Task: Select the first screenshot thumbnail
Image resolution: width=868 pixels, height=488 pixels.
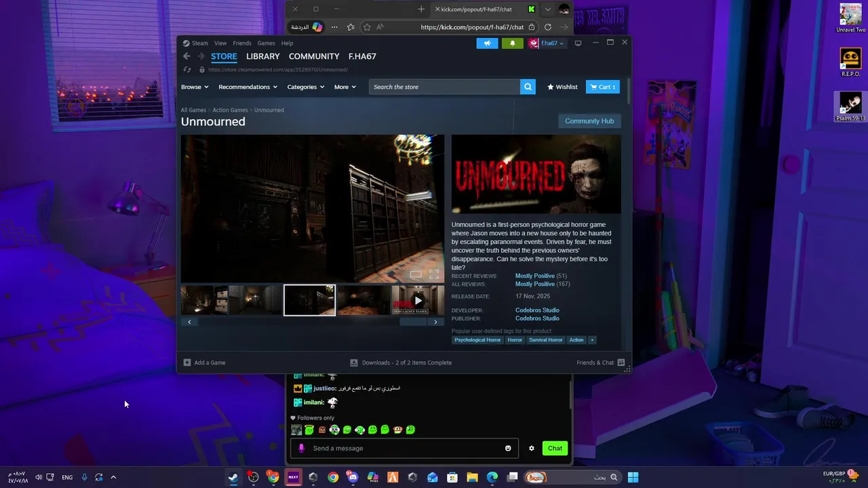Action: pos(204,300)
